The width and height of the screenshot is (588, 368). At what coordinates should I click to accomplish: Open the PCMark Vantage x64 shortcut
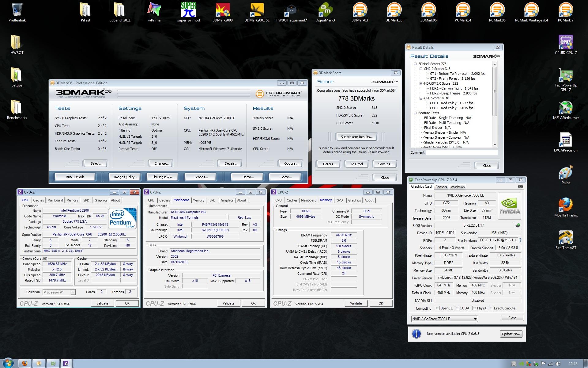point(531,12)
